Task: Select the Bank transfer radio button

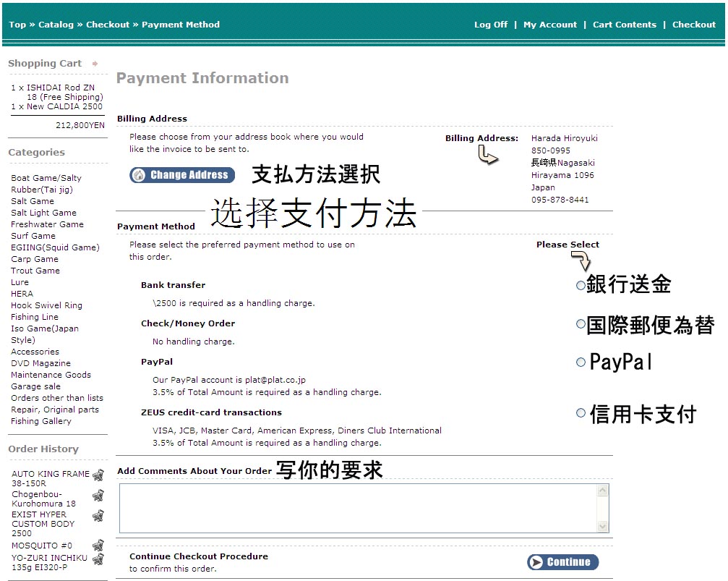Action: coord(581,285)
